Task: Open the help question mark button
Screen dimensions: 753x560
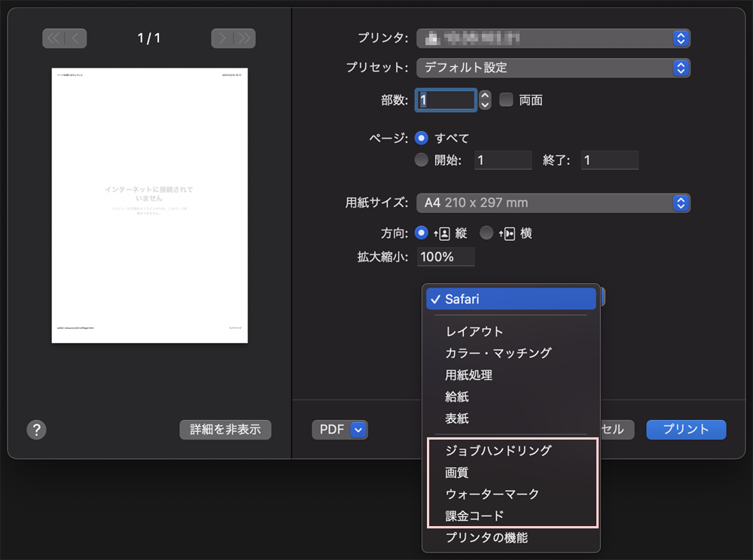Action: (x=36, y=430)
